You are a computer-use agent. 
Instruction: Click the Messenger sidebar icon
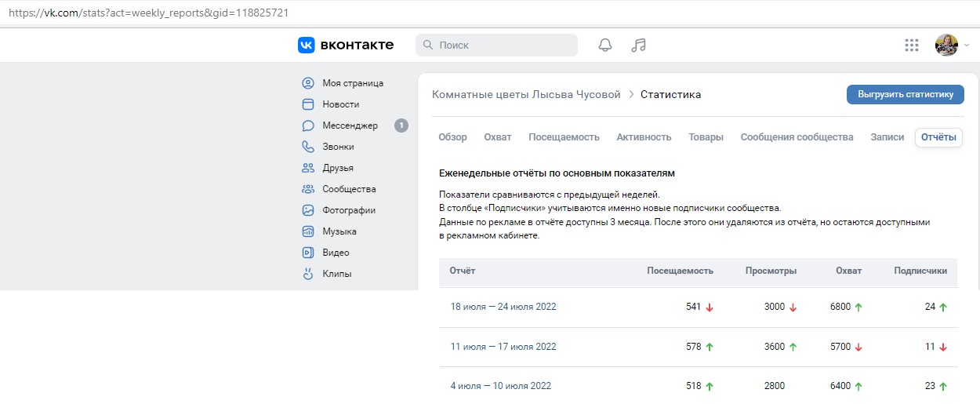pos(308,126)
